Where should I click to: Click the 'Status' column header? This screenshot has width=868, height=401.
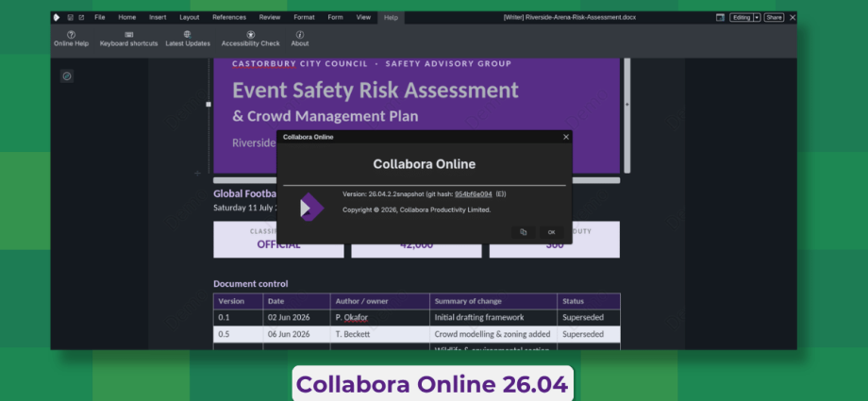573,301
